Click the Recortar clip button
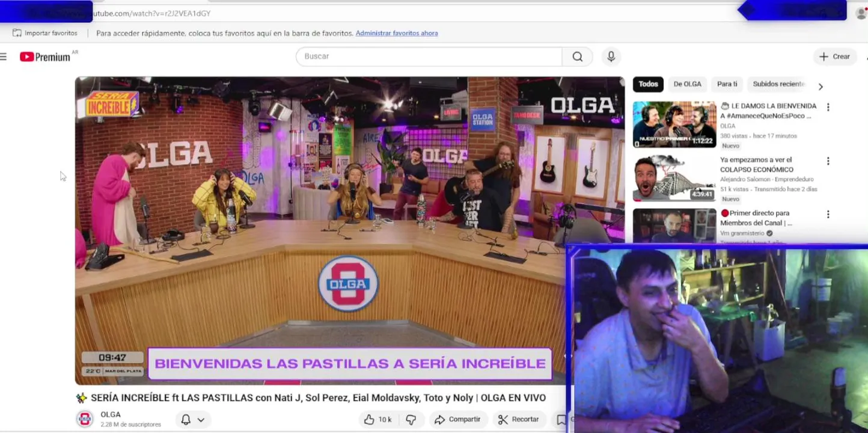868x433 pixels. point(519,420)
